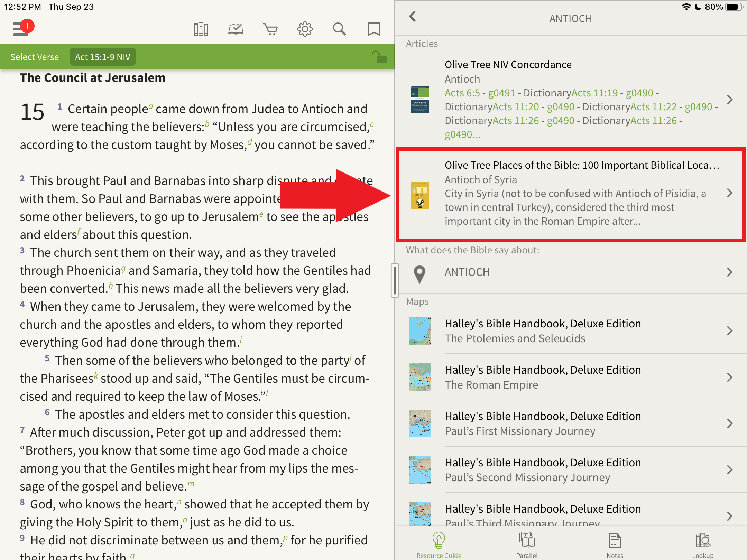Tap the bookmark ribbon icon
Viewport: 747px width, 560px height.
[374, 29]
